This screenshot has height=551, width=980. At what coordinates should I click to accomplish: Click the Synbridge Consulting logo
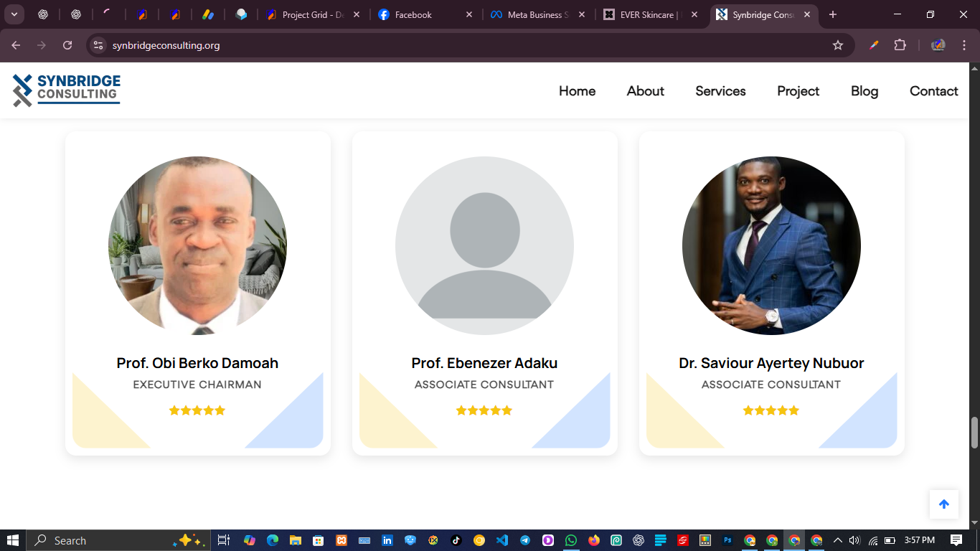(x=65, y=90)
